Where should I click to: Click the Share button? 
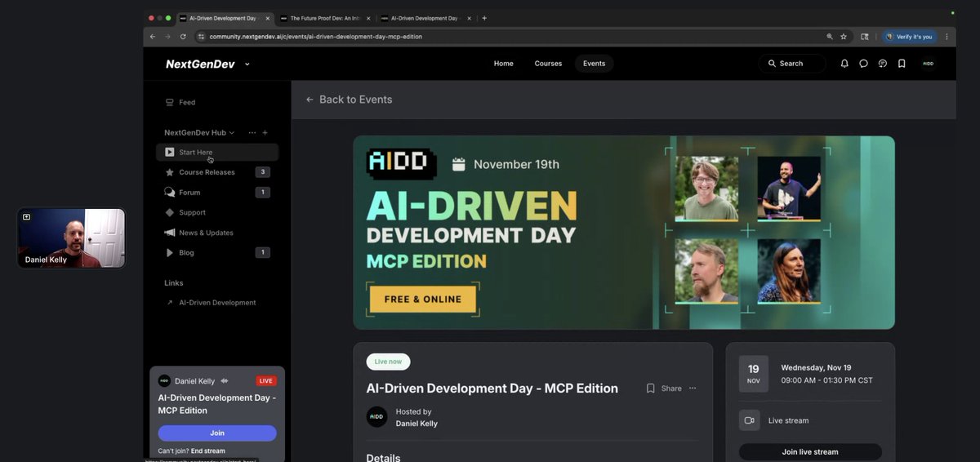671,389
